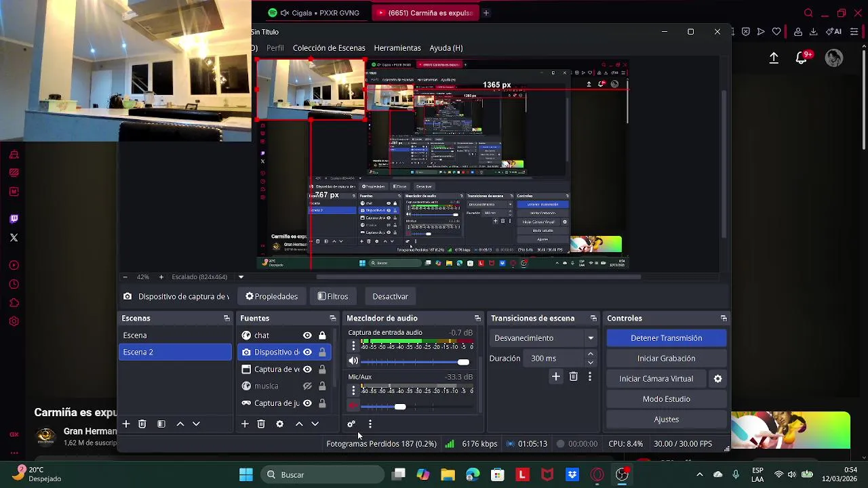
Task: Open preview scaling dropdown arrow
Action: click(x=241, y=277)
